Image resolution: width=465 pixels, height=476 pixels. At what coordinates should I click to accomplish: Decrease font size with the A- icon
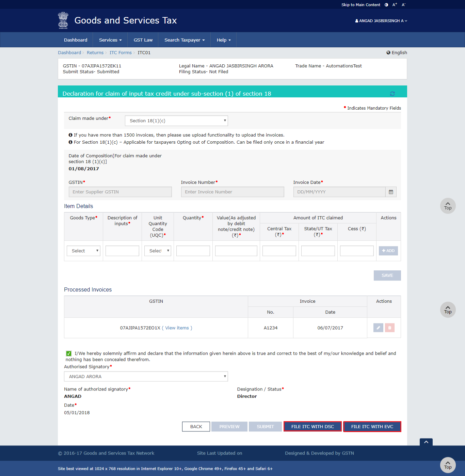coord(403,5)
